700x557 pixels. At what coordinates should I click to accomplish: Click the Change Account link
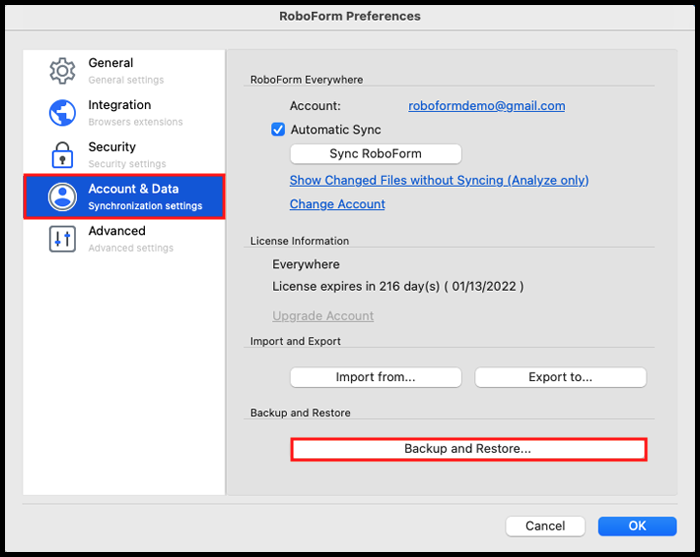[x=337, y=204]
